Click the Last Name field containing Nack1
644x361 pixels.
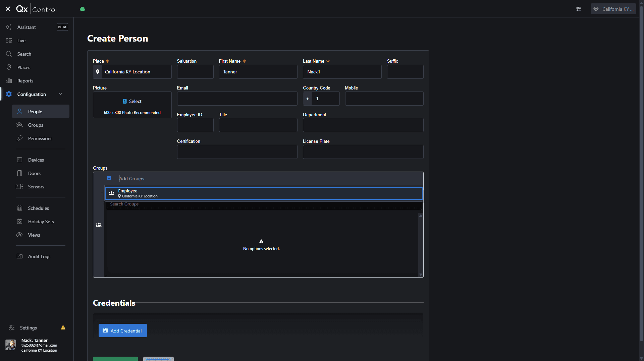pos(342,72)
